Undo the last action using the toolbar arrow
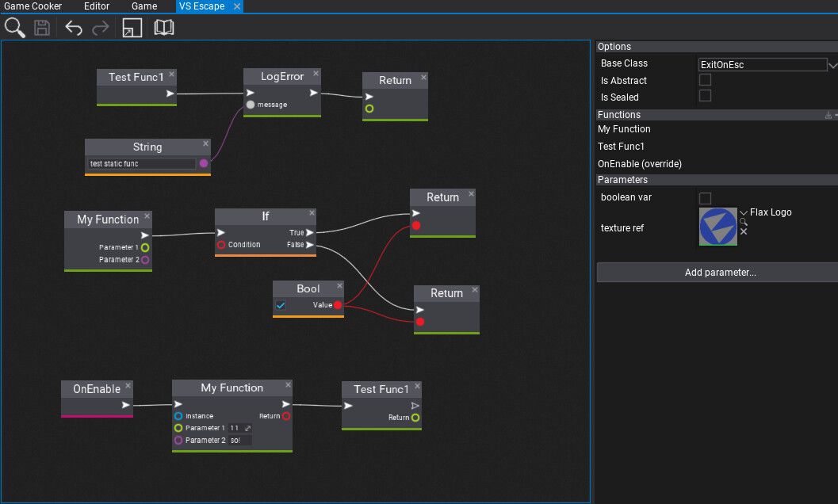Image resolution: width=838 pixels, height=504 pixels. click(x=74, y=29)
